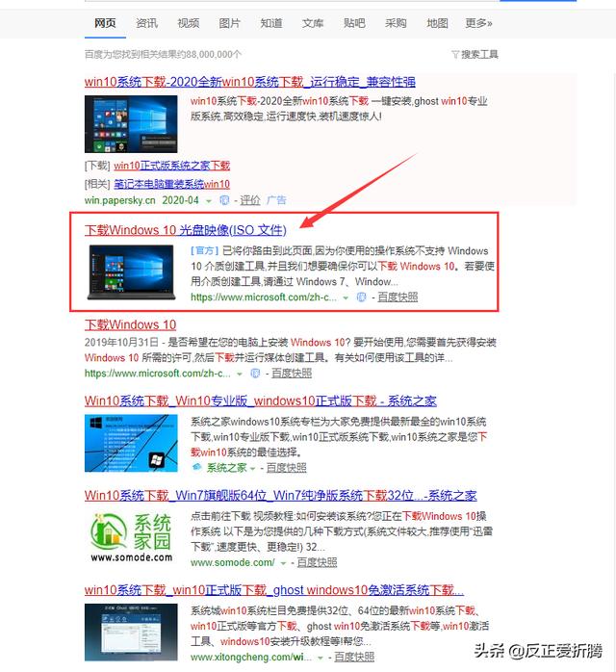
Task: Click the green 系统之家 source name
Action: coord(226,468)
